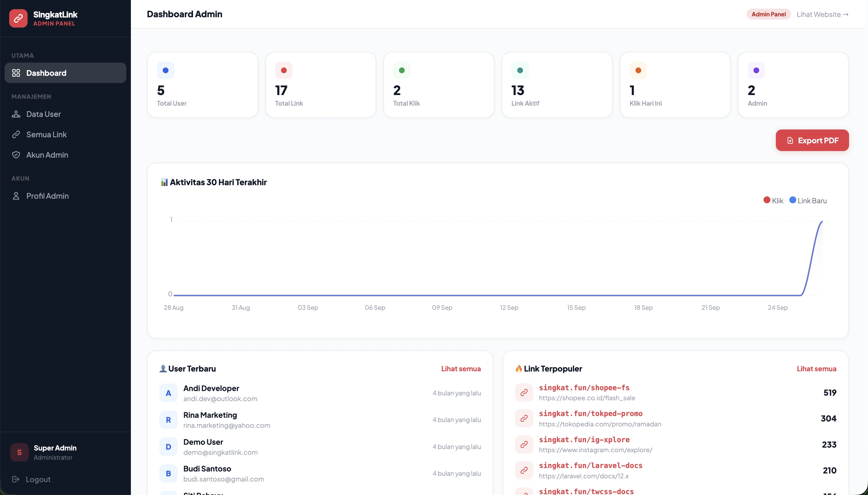The width and height of the screenshot is (868, 495).
Task: Open singkat.fun/ig-xplore short link
Action: click(584, 440)
